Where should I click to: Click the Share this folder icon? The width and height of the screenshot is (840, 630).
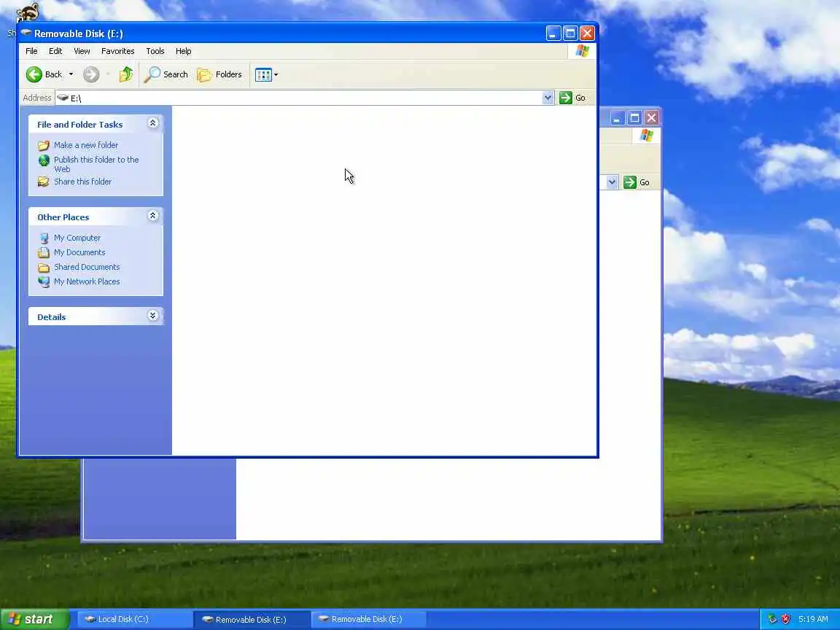click(44, 182)
